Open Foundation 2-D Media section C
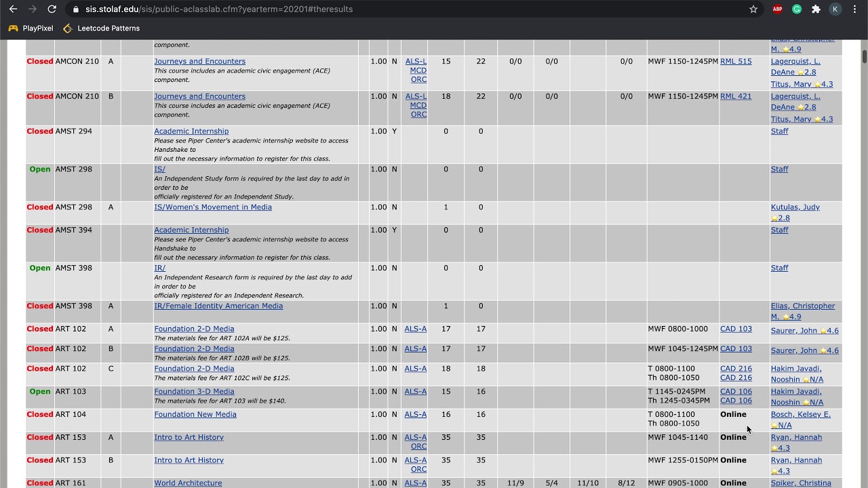The width and height of the screenshot is (868, 488). [194, 369]
